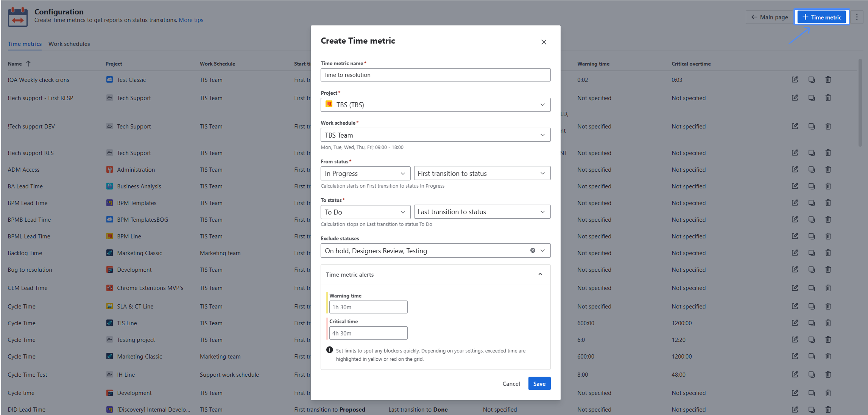Click edit icon for Bug to resolution row
Viewport: 868px width, 415px height.
[795, 269]
